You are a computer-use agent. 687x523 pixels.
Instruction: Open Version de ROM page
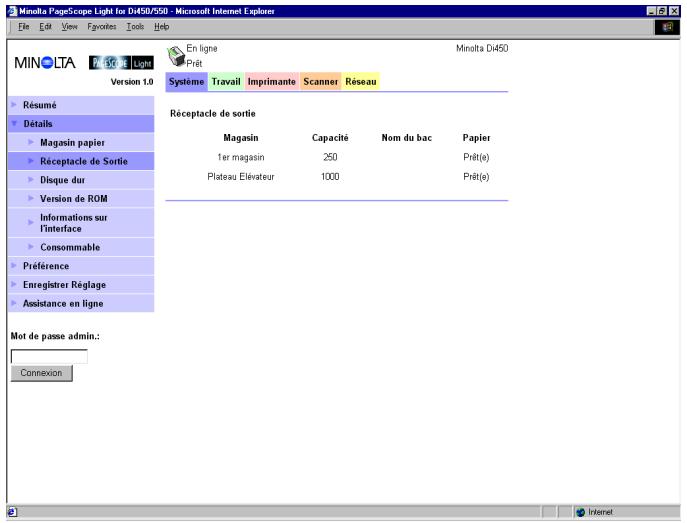click(74, 199)
